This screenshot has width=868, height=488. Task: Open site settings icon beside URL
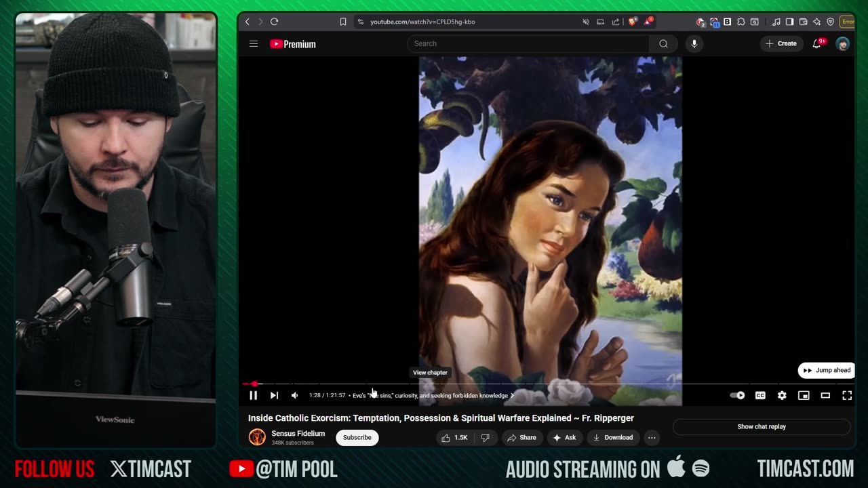point(361,22)
